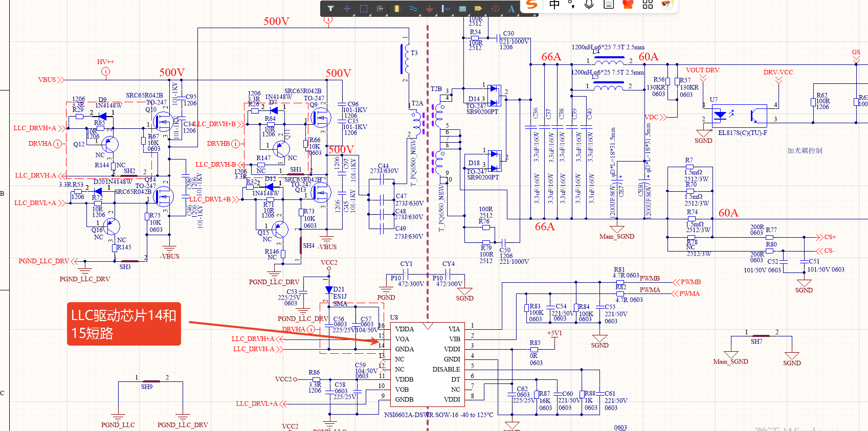Click the SH7 shunt component
The height and width of the screenshot is (431, 868).
pos(762,336)
